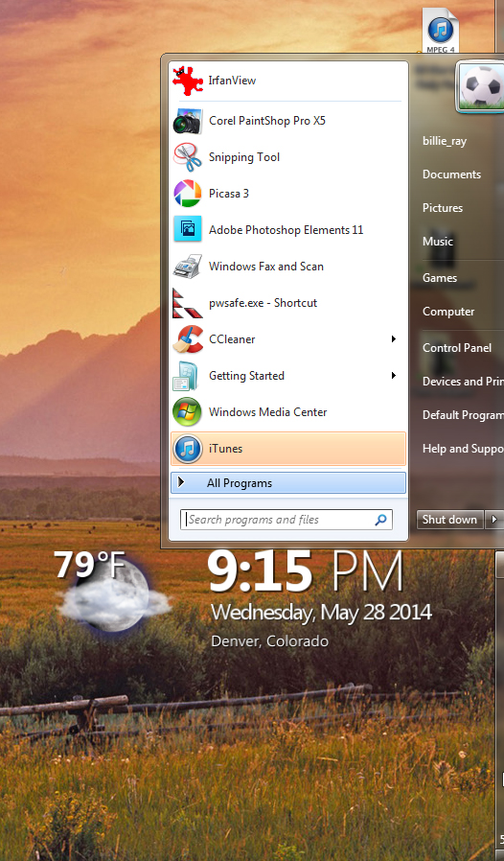Expand the CCleaner submenu arrow
Screen dimensions: 504x861
point(393,339)
